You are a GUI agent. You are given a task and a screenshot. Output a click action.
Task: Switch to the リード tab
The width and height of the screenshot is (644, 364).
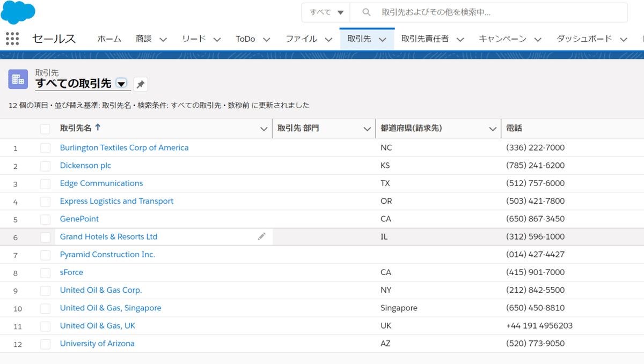click(x=194, y=39)
